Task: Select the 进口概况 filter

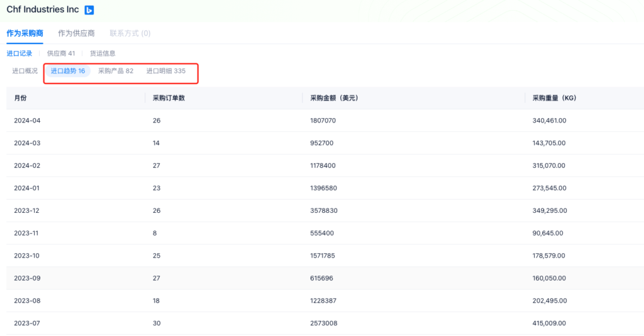Action: click(25, 71)
